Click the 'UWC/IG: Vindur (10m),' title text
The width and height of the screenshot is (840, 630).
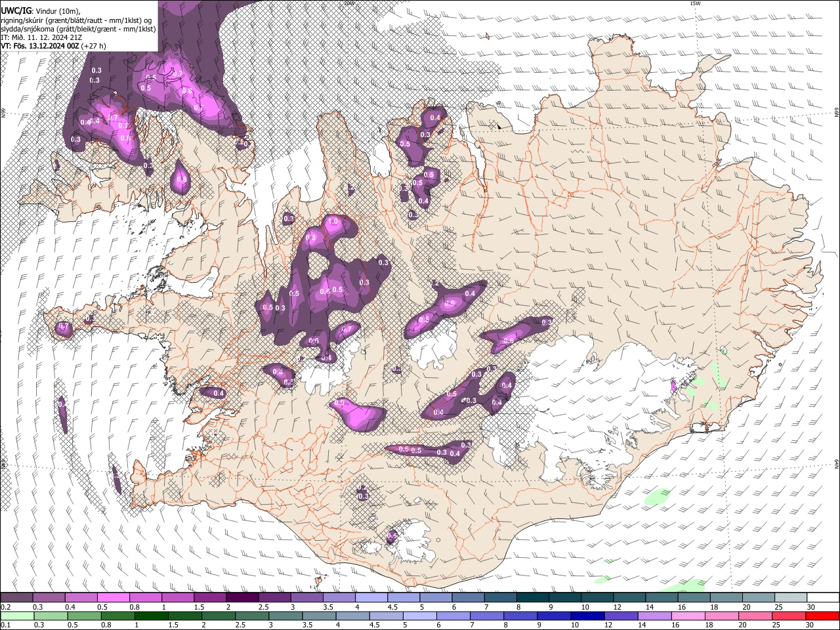pos(41,11)
